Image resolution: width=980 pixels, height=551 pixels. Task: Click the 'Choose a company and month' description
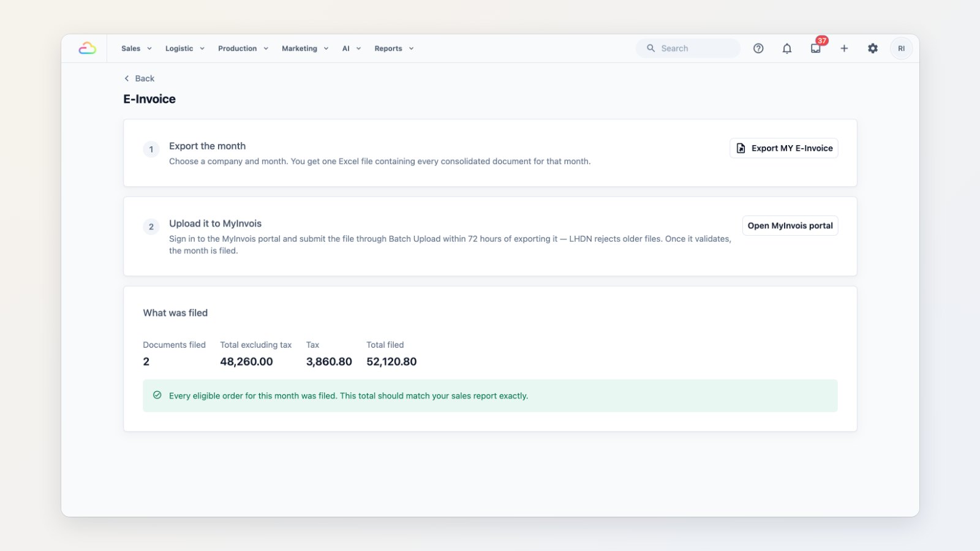[380, 162]
